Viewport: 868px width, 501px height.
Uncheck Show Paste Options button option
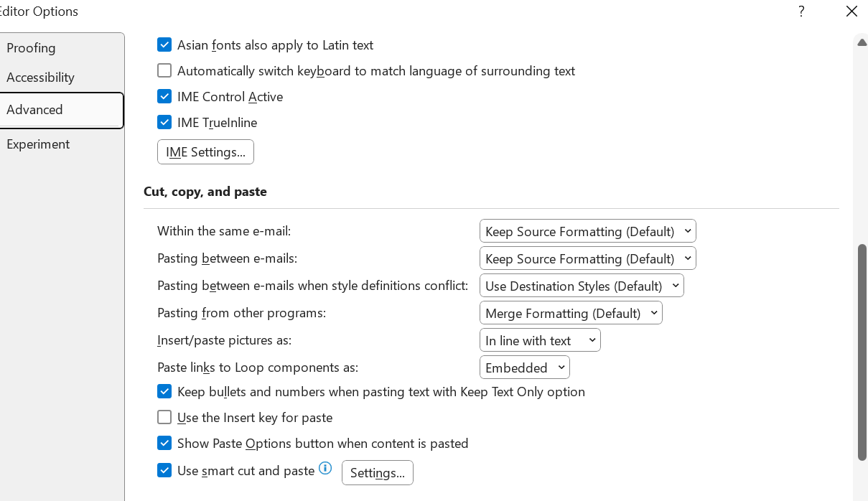point(164,443)
